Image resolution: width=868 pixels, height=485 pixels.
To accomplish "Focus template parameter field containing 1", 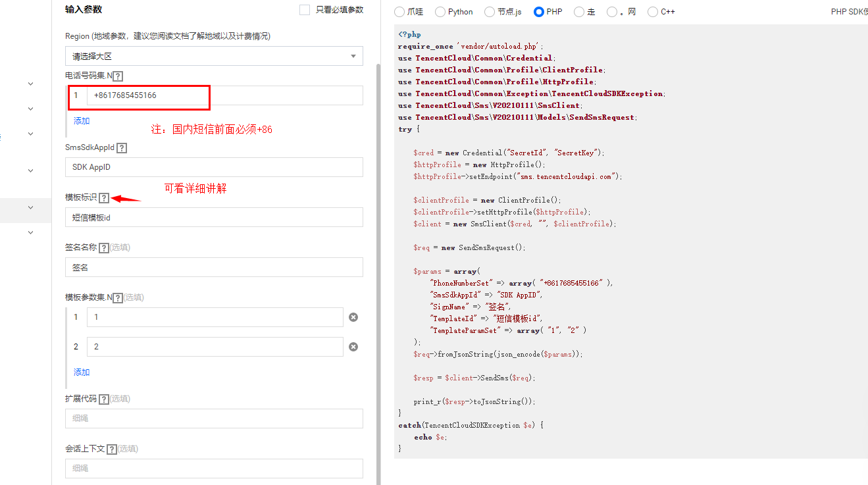I will (x=215, y=317).
